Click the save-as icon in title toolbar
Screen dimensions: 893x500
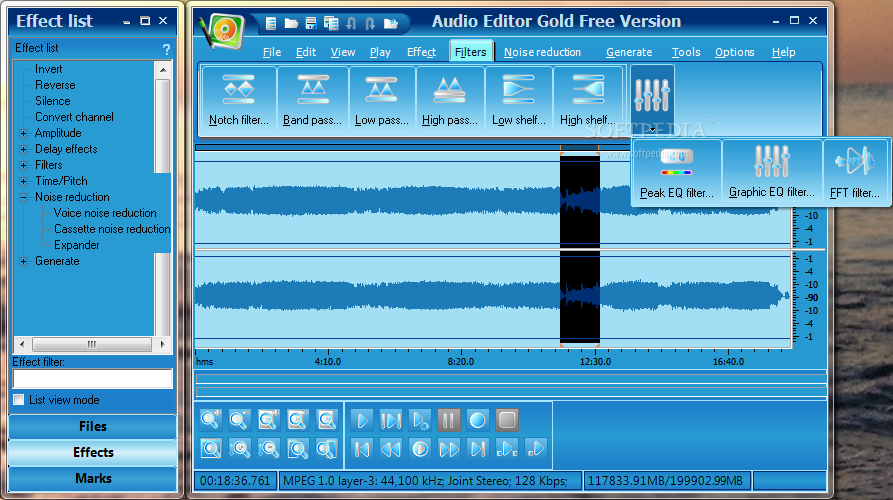point(331,23)
